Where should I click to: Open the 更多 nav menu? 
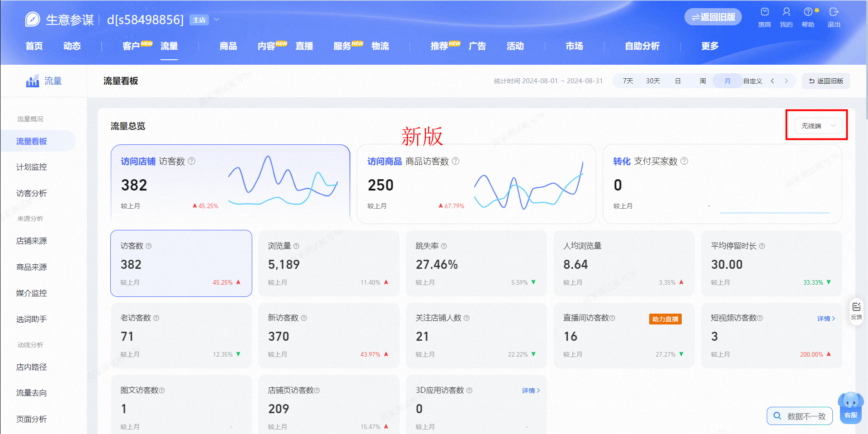point(710,46)
